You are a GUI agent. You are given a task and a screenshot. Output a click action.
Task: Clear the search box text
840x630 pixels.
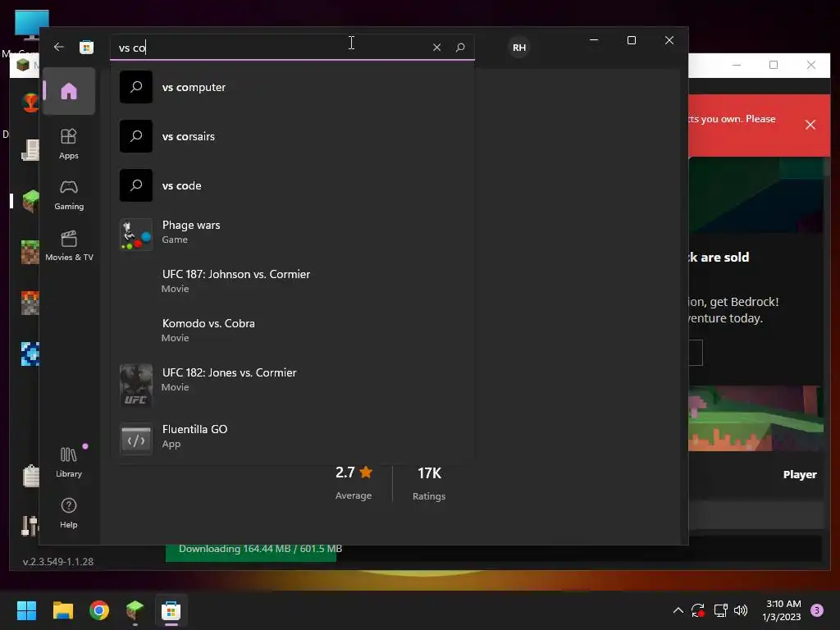(436, 47)
